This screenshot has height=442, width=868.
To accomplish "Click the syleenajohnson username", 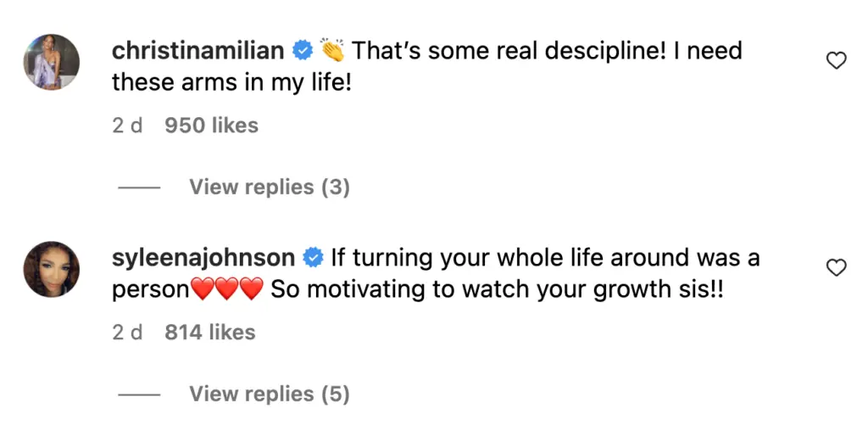I will (203, 258).
